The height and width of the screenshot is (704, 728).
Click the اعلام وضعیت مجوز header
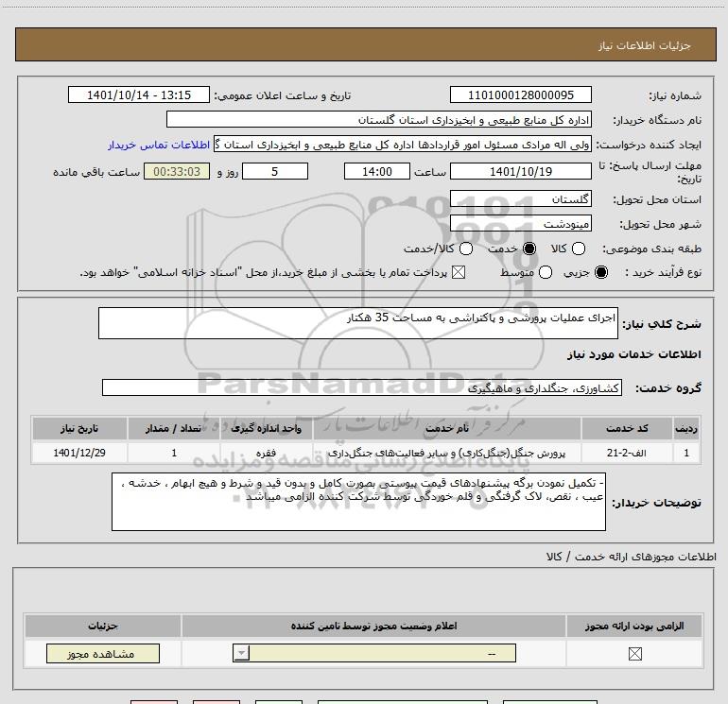(373, 626)
